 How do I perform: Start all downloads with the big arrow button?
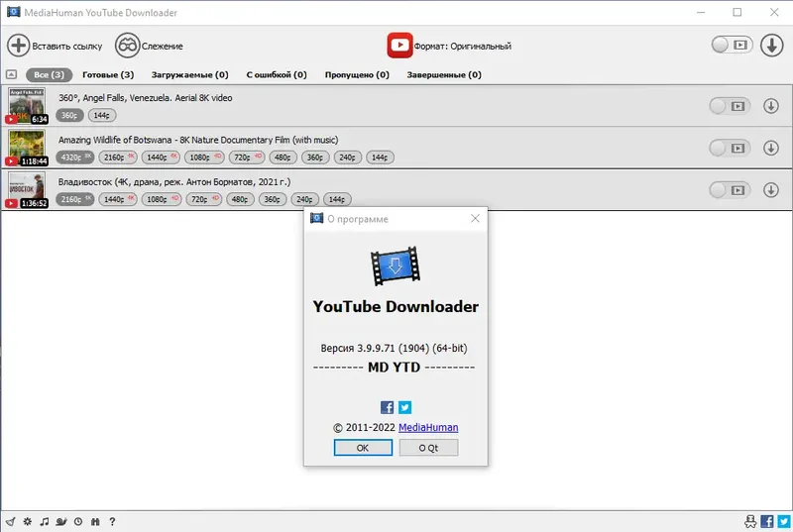[772, 45]
